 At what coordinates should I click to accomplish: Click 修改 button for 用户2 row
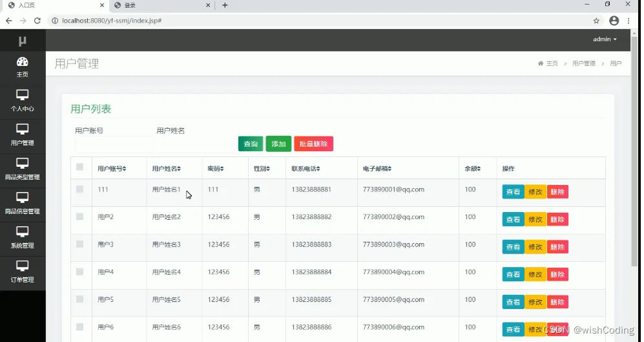point(535,220)
